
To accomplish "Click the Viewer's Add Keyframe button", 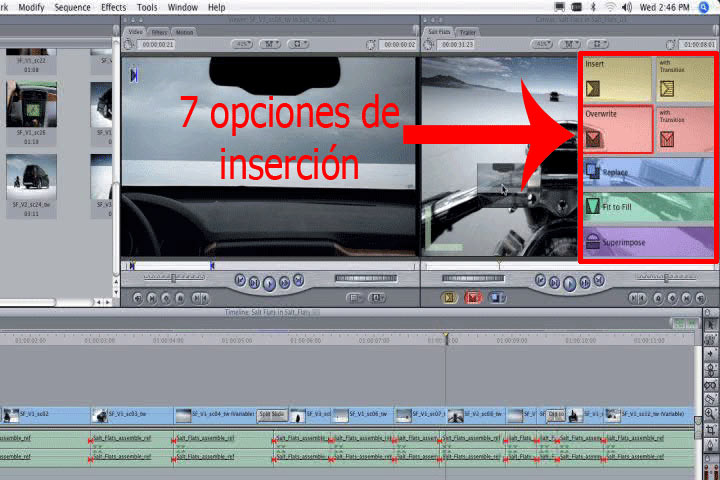I will (166, 299).
